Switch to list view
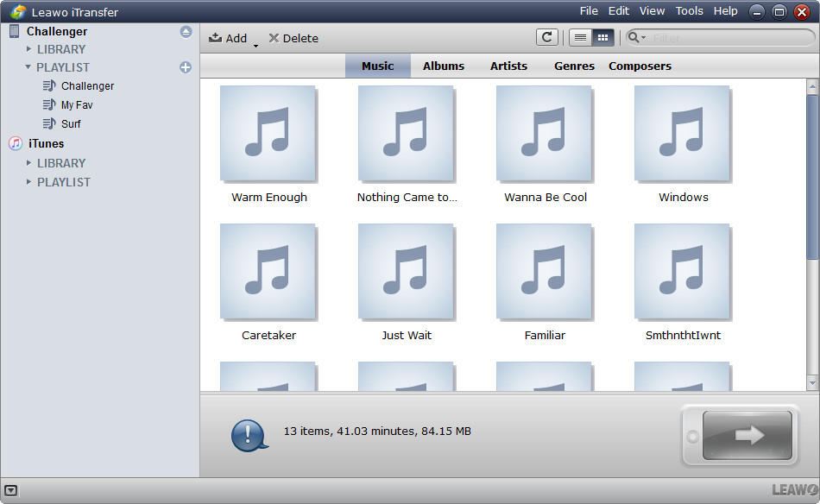Viewport: 820px width, 504px height. click(580, 37)
